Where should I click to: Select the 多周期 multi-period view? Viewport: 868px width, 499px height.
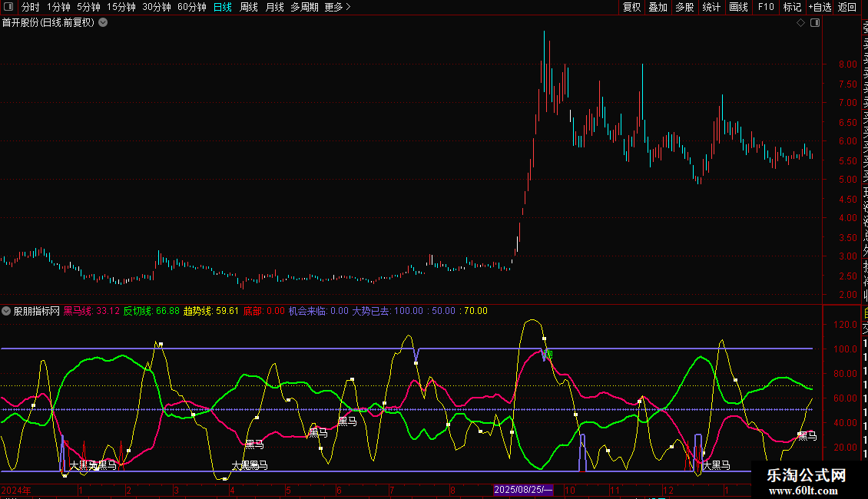click(304, 8)
